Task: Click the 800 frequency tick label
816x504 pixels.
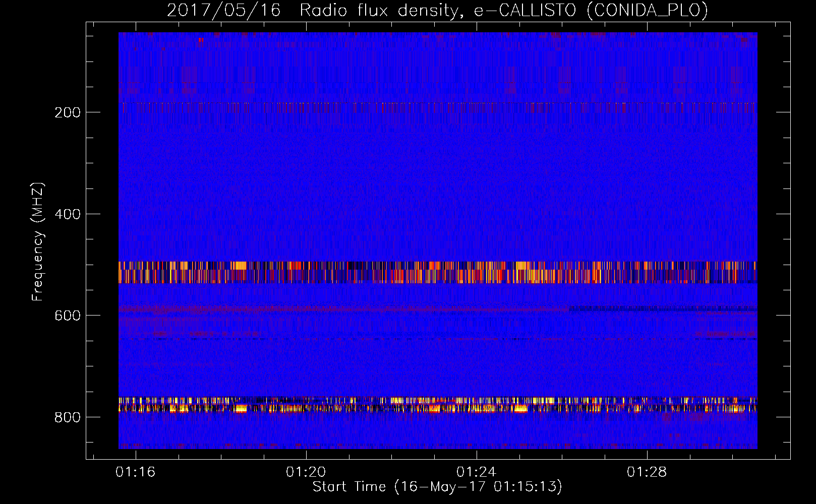Action: click(x=68, y=417)
